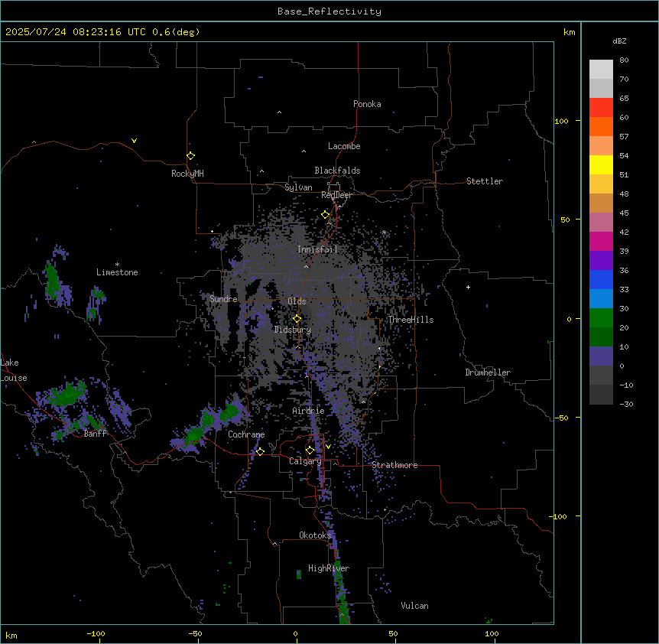Viewport: 659px width, 644px height.
Task: Pick the green 20-30 dBZ legend swatch
Action: pos(601,318)
